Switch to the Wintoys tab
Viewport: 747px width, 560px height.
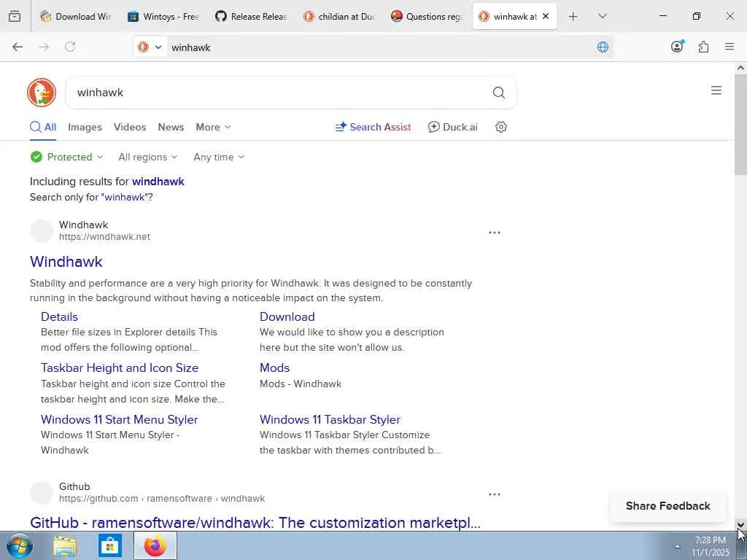(163, 17)
